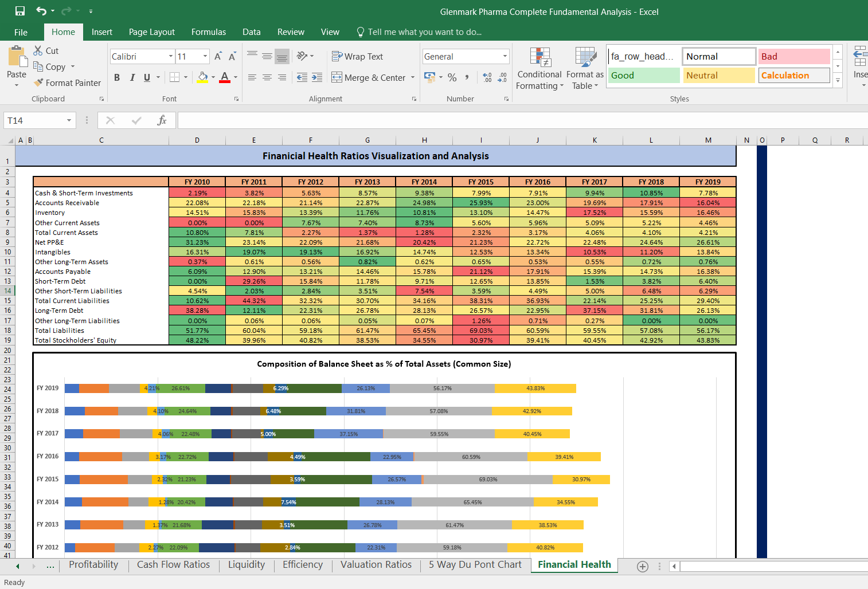This screenshot has width=868, height=589.
Task: Open Format as Table gallery
Action: (x=585, y=69)
